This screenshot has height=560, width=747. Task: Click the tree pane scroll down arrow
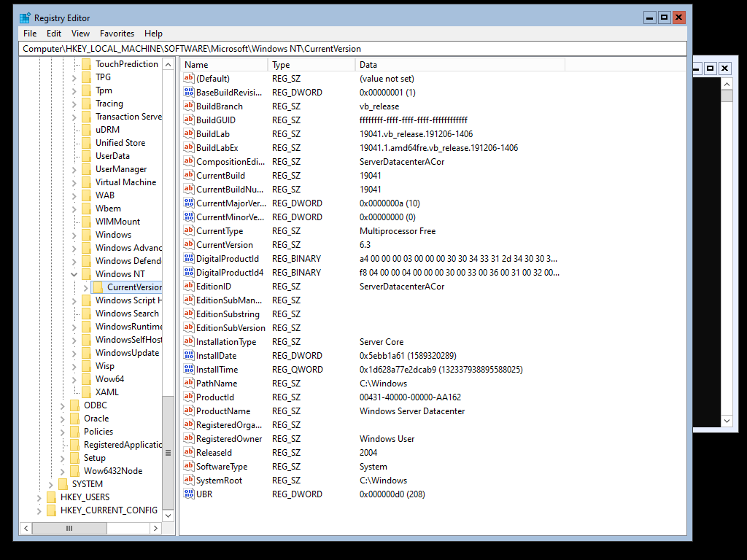169,516
